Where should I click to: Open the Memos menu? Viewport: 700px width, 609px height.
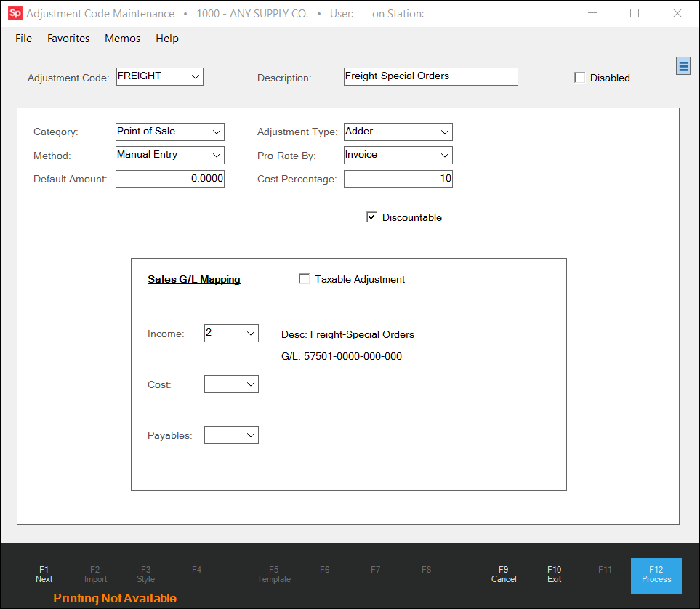tap(122, 39)
